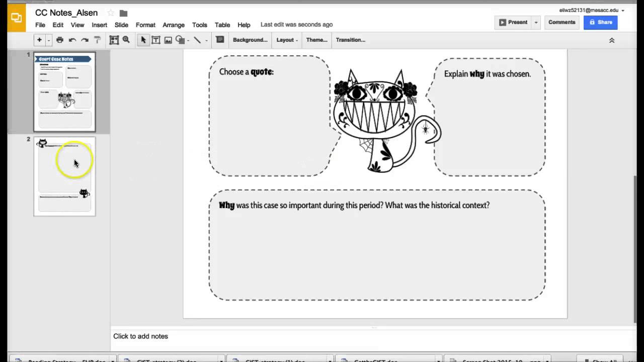Open the Insert menu

[99, 25]
